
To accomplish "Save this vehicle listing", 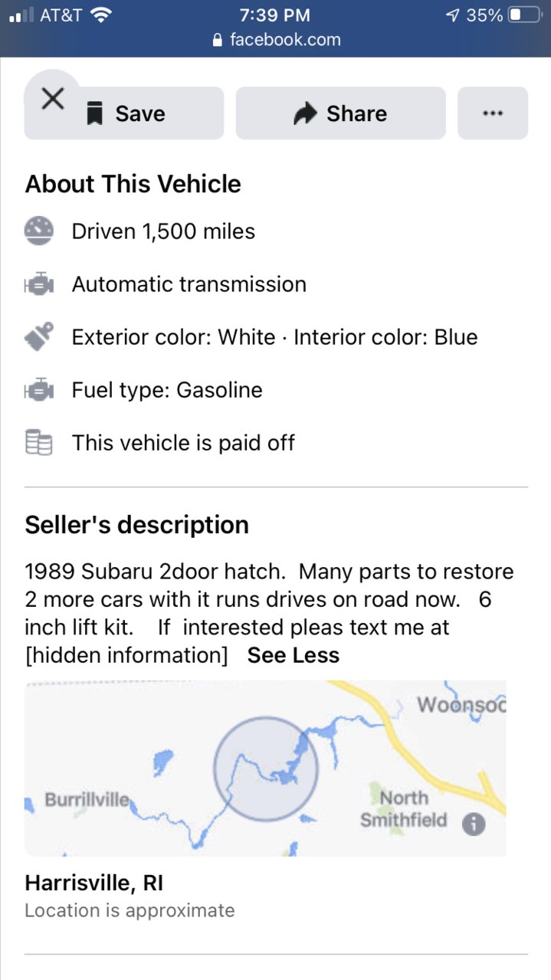I will tap(124, 113).
